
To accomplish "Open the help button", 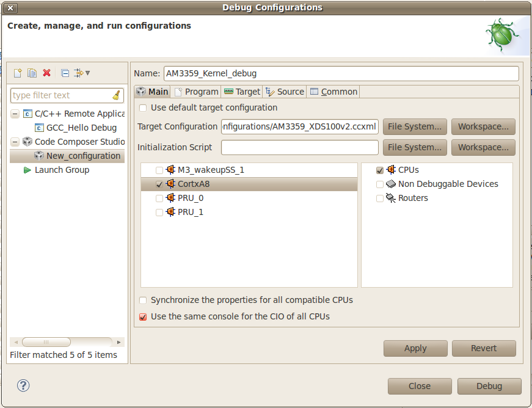I will (x=23, y=385).
